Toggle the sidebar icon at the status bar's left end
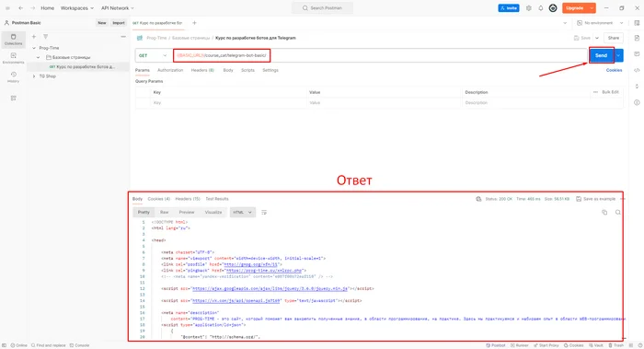This screenshot has width=644, height=349. [x=4, y=345]
